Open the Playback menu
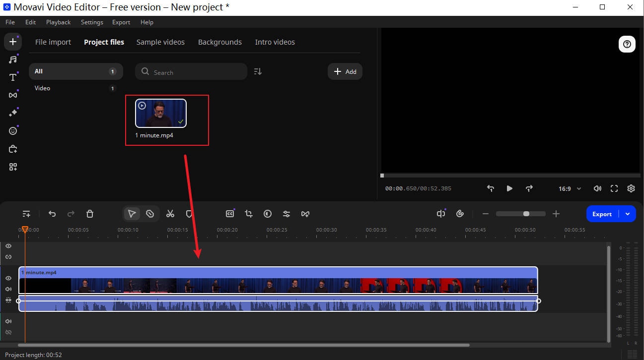This screenshot has width=644, height=360. (x=58, y=22)
